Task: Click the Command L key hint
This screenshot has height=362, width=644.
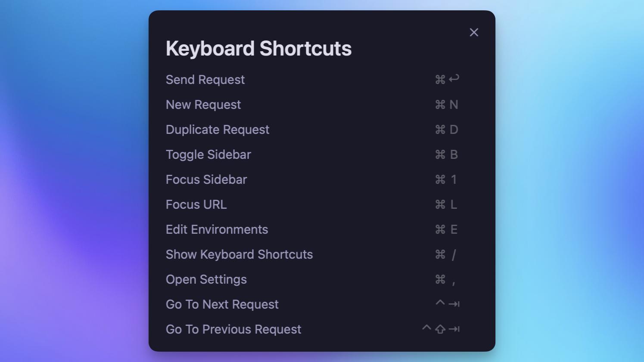Action: 446,204
